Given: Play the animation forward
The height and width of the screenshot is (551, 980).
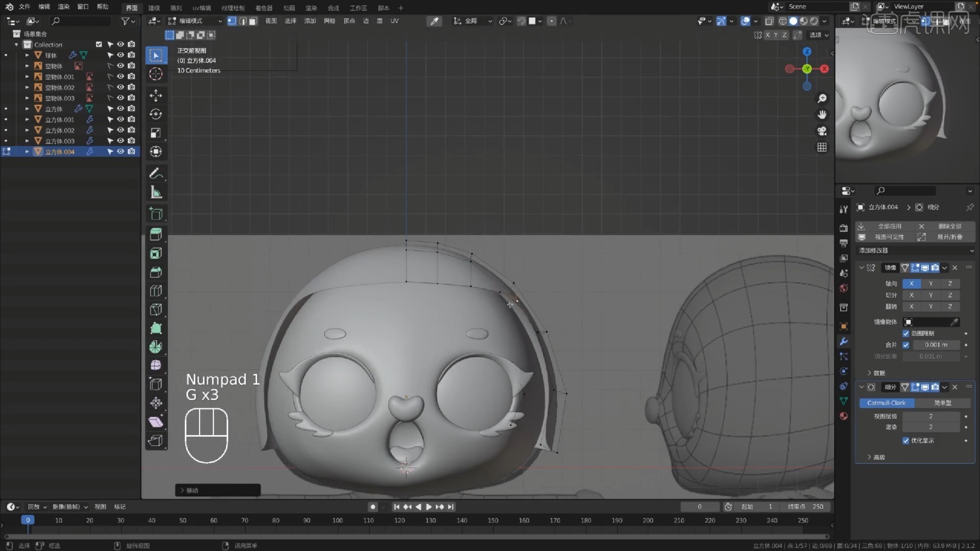Looking at the screenshot, I should (429, 507).
